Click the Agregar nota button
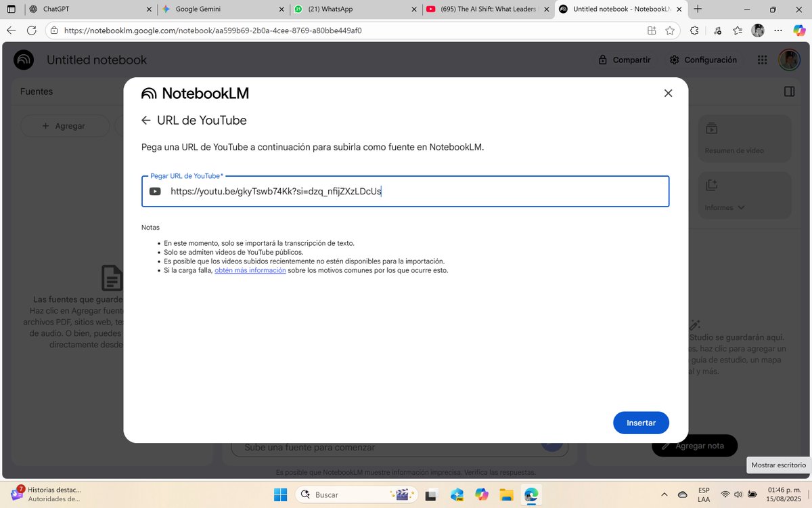The image size is (812, 508). 694,446
